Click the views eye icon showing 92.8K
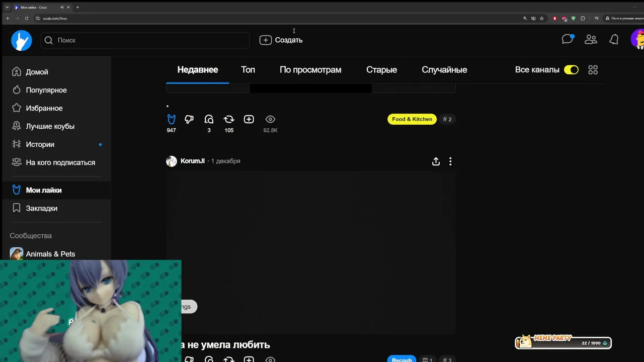This screenshot has width=644, height=362. [x=270, y=119]
